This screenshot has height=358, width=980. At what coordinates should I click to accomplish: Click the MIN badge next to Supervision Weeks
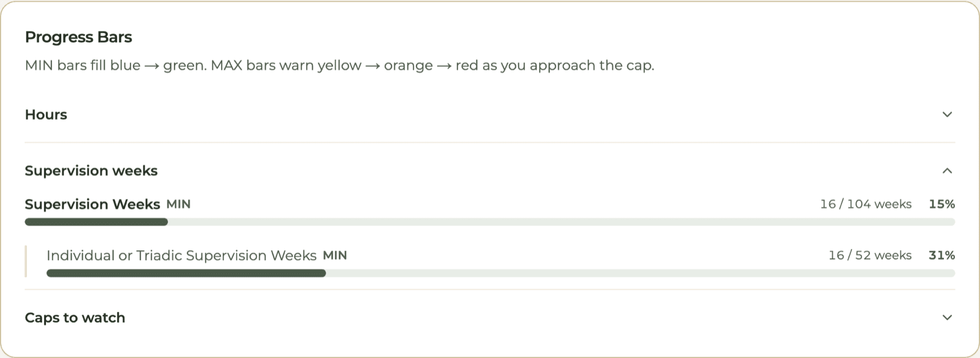(x=178, y=204)
